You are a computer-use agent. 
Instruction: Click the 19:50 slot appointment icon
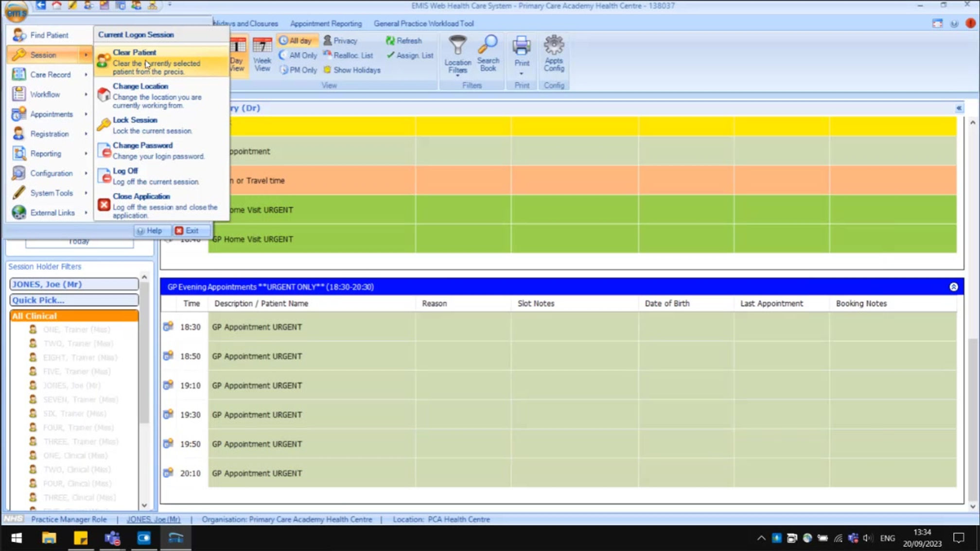pos(168,443)
